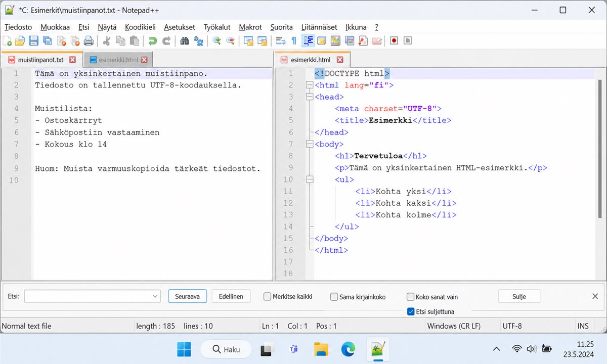Click Windows (CR LF) in the status bar
The height and width of the screenshot is (364, 607).
(454, 327)
